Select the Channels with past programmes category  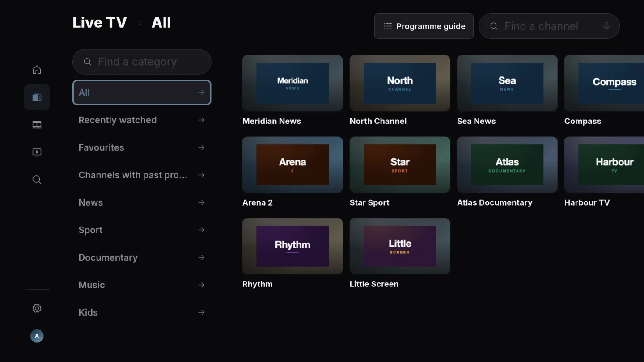[142, 175]
